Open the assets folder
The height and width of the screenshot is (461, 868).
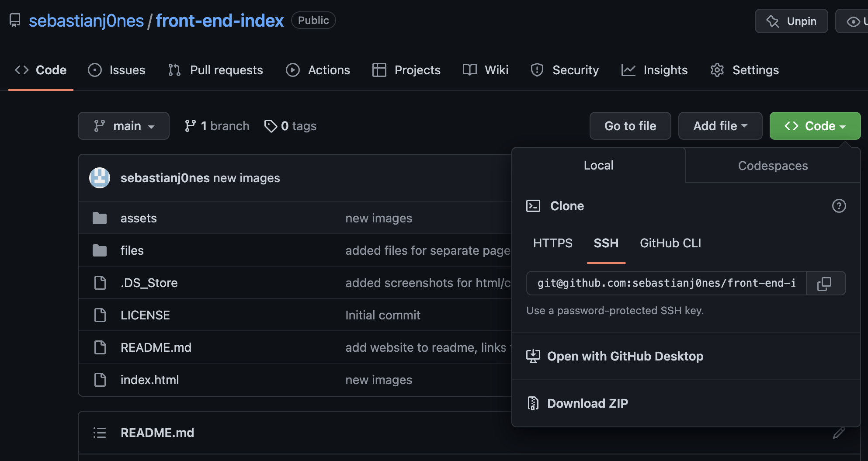[139, 218]
